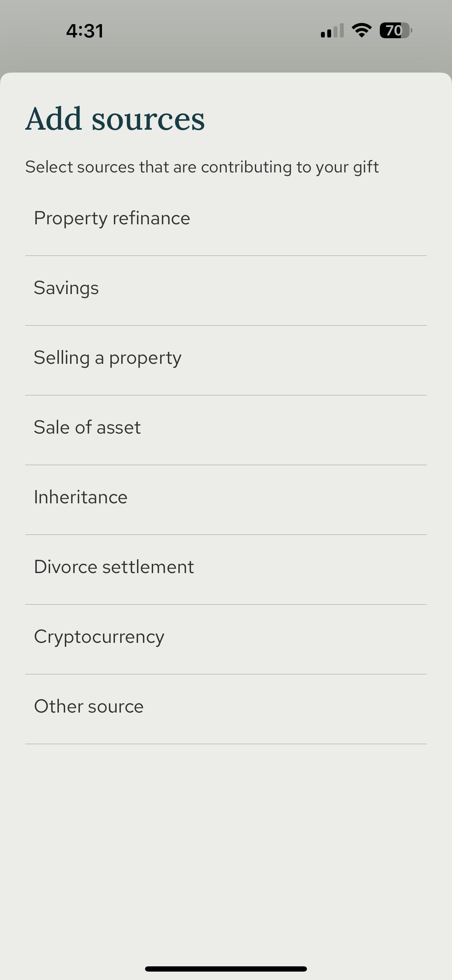452x980 pixels.
Task: Tap the battery level indicator
Action: tap(396, 30)
